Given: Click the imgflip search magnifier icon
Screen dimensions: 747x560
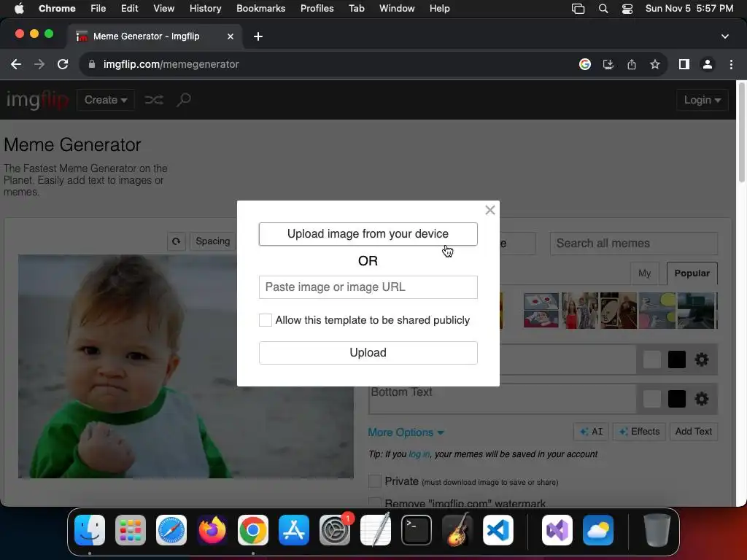Looking at the screenshot, I should [x=183, y=100].
